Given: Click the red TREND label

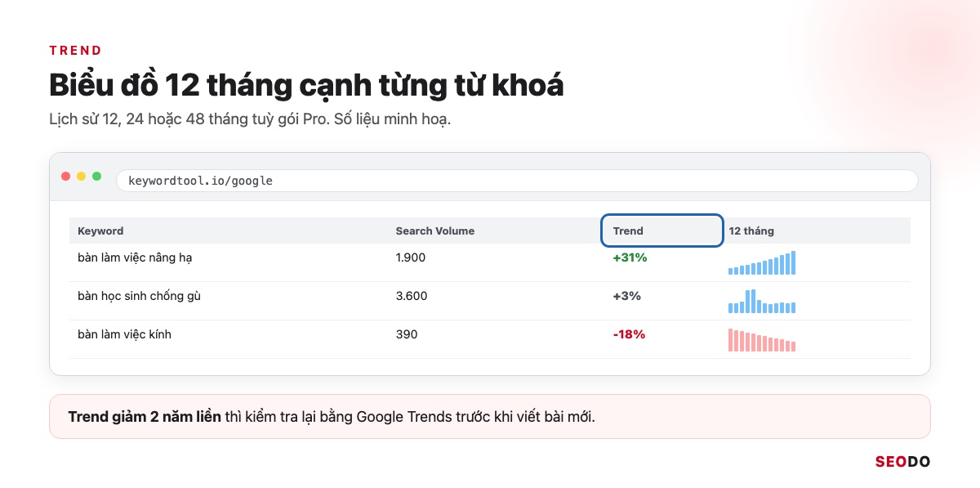Looking at the screenshot, I should click(x=75, y=51).
